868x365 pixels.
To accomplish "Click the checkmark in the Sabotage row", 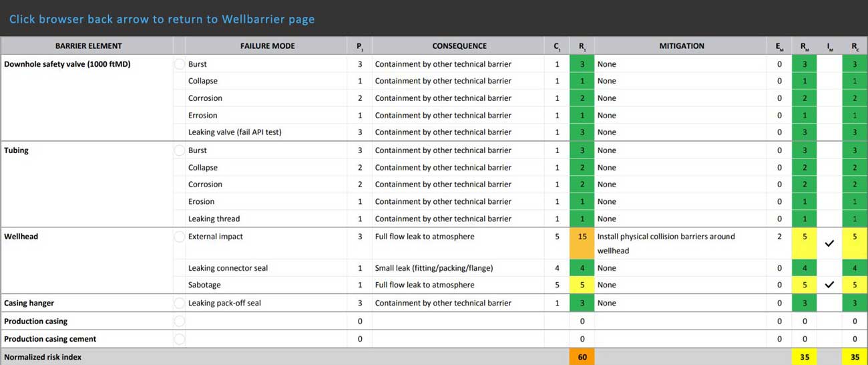I will click(829, 285).
